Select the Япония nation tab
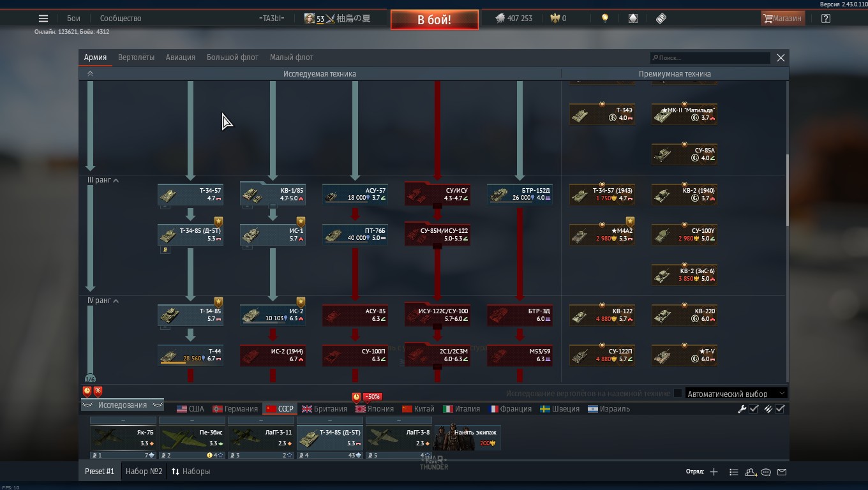The image size is (868, 490). (376, 409)
